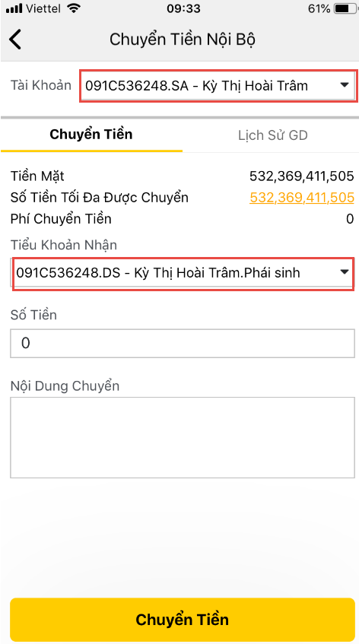Tap the cellular signal bars icon

(14, 8)
